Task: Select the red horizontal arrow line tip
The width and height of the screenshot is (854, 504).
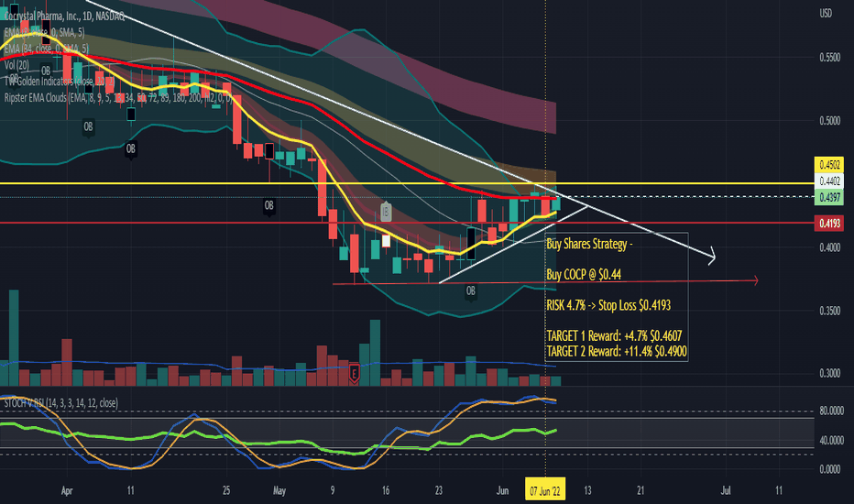Action: tap(755, 280)
